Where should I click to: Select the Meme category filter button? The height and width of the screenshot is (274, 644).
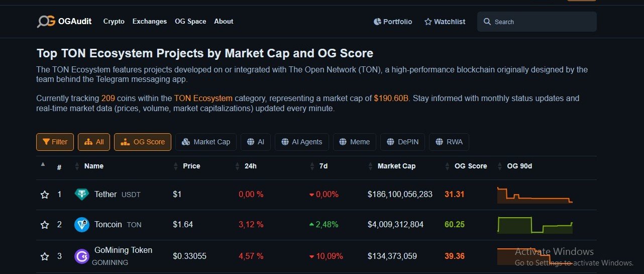tap(354, 142)
